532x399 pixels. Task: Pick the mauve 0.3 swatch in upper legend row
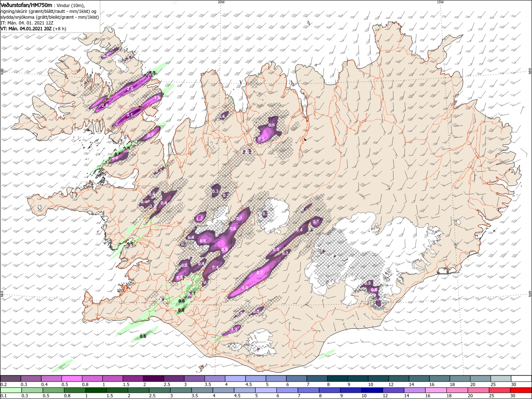tap(31, 379)
